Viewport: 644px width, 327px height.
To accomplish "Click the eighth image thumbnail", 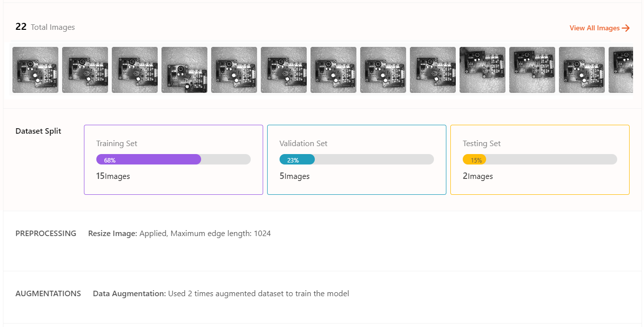I will tap(383, 70).
